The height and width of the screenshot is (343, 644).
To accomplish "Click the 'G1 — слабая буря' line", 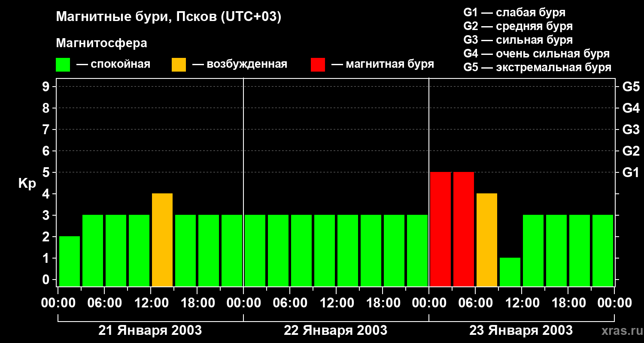I will click(514, 12).
